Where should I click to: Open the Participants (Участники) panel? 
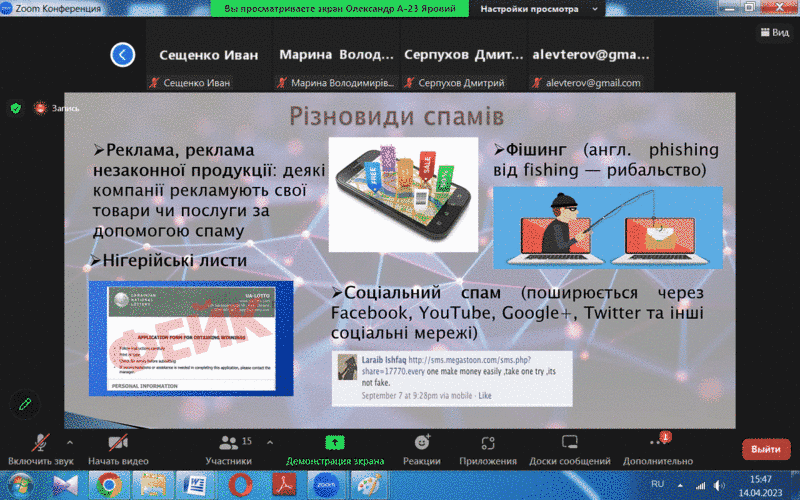point(229,448)
